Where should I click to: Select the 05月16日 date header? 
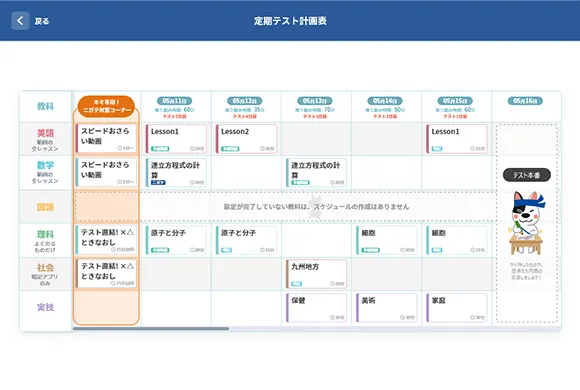coord(525,101)
